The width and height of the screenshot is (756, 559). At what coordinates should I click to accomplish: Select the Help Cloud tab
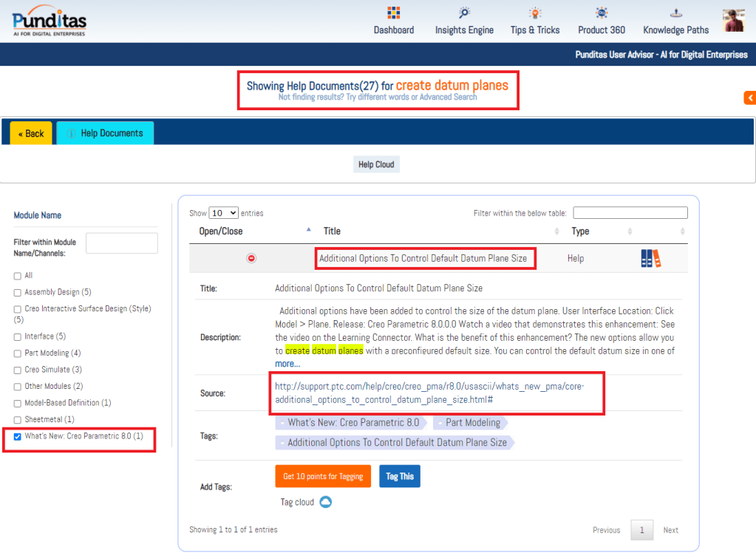pyautogui.click(x=376, y=164)
